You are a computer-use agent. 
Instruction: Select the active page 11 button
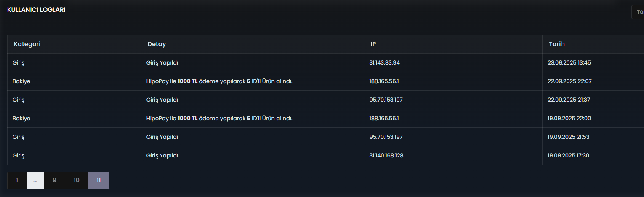click(98, 181)
